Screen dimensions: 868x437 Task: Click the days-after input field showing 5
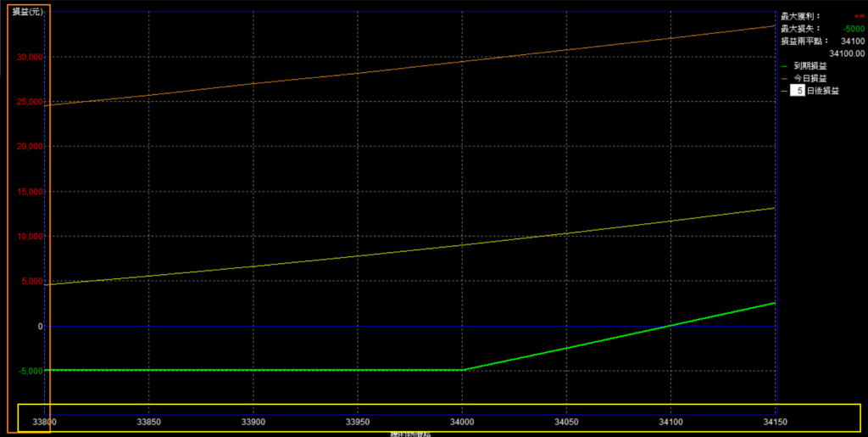[x=796, y=91]
